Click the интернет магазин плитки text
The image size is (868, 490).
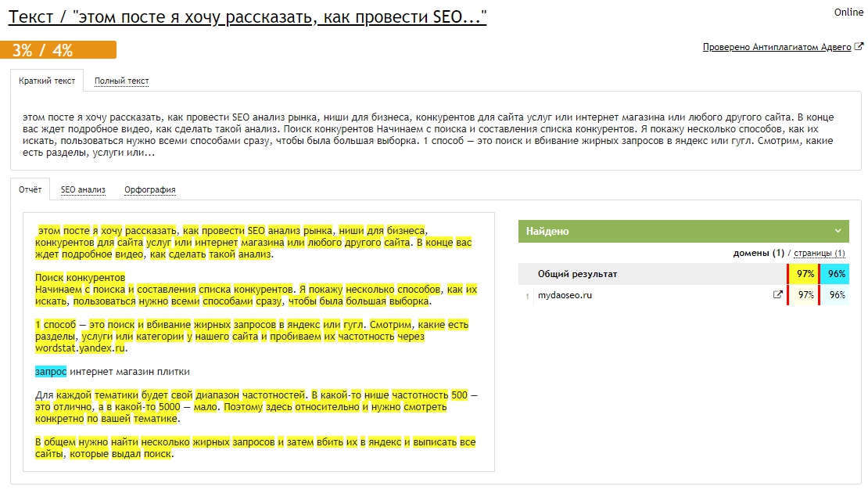pos(130,371)
